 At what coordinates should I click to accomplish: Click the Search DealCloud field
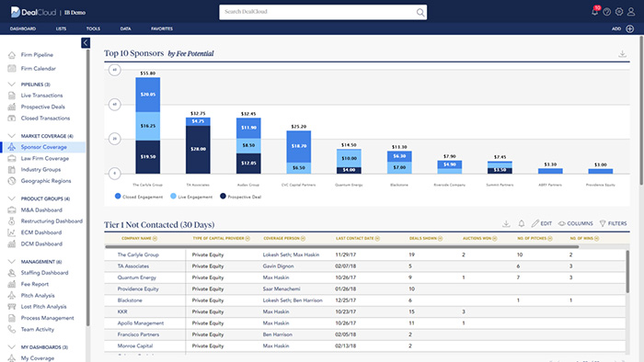coord(323,12)
